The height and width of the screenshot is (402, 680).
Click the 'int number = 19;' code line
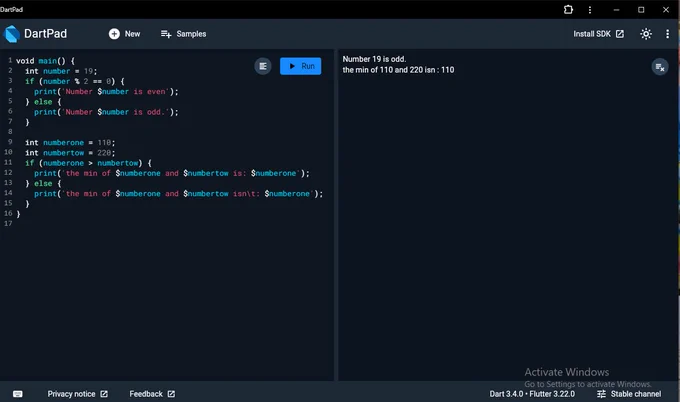pos(61,71)
